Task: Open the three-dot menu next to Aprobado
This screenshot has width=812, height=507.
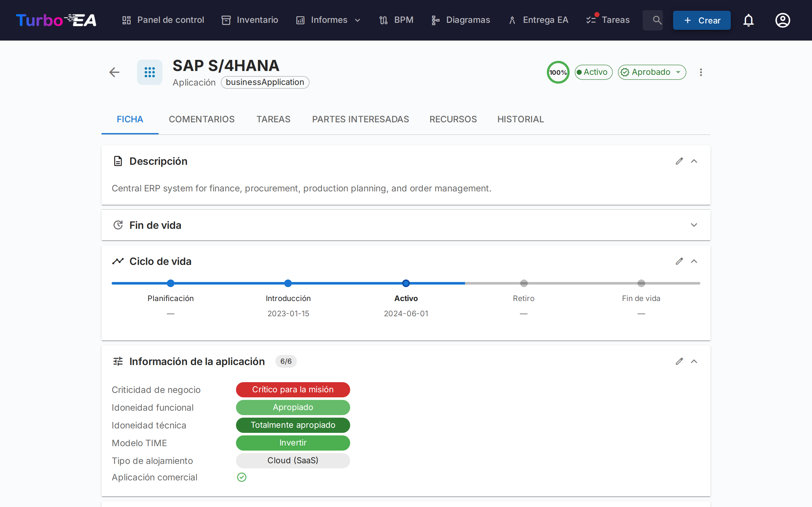Action: tap(701, 72)
